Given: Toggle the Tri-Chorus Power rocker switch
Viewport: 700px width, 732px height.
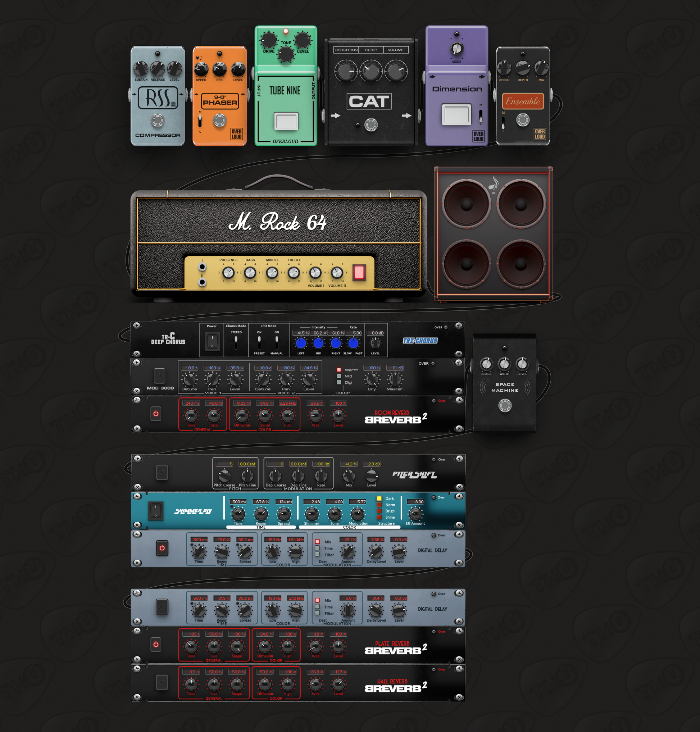Looking at the screenshot, I should pyautogui.click(x=212, y=341).
